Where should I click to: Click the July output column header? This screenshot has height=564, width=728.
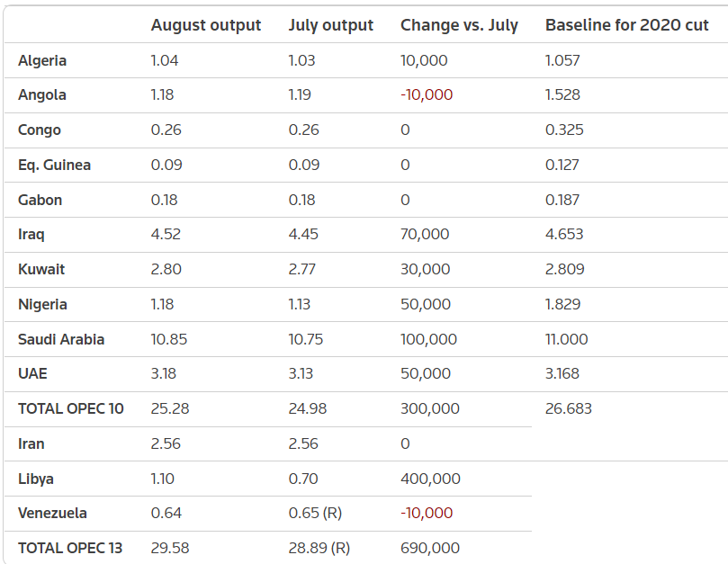pos(331,25)
